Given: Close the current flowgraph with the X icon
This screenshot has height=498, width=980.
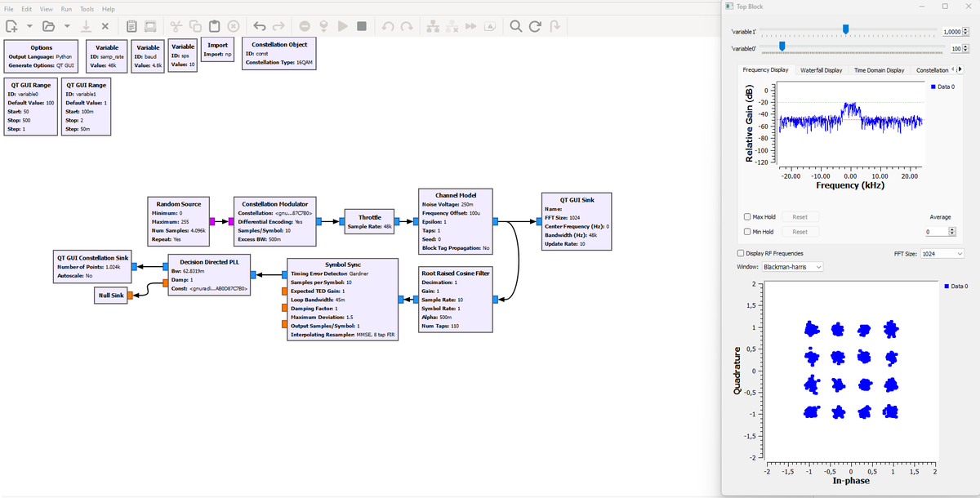Looking at the screenshot, I should pos(105,26).
